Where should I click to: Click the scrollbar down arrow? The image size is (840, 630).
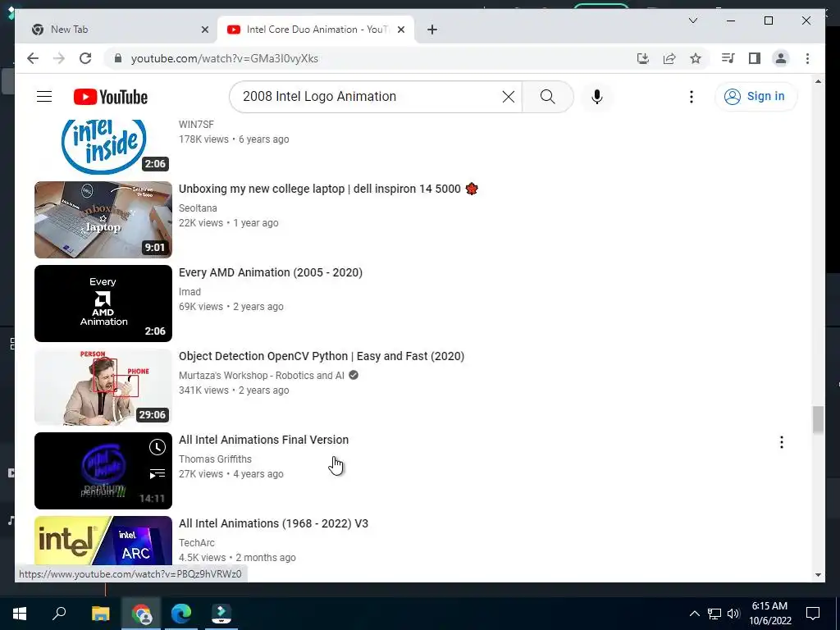point(818,575)
